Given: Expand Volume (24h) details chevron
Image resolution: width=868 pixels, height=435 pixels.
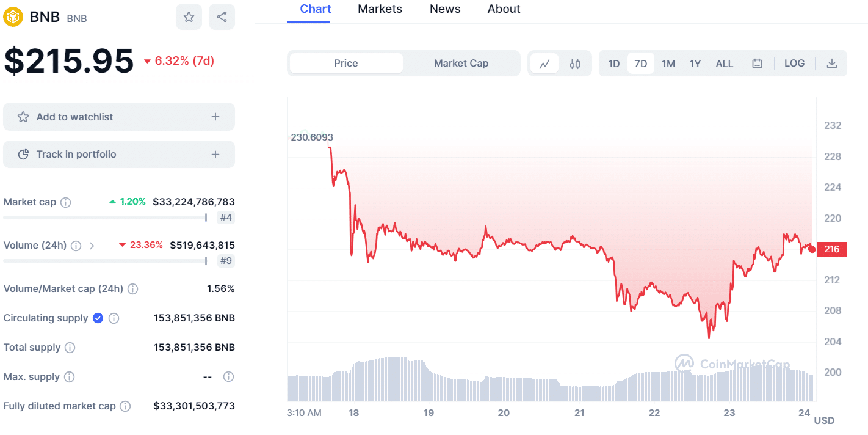Looking at the screenshot, I should [x=92, y=246].
